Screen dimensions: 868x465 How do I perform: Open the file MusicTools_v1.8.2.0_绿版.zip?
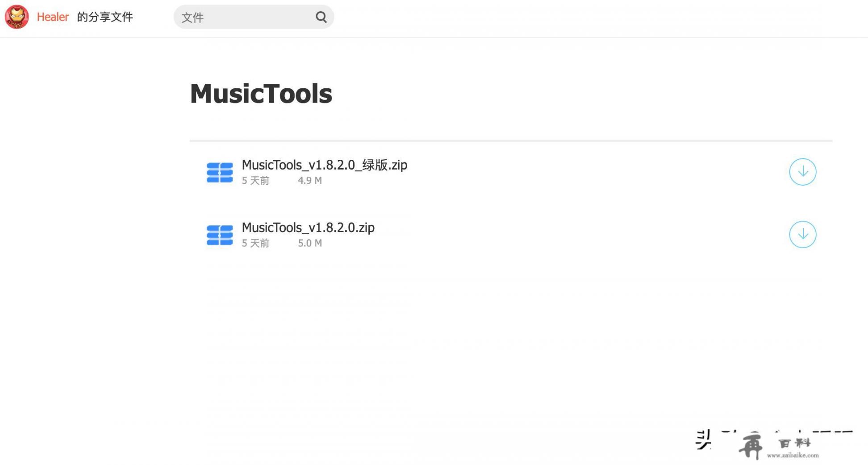[325, 165]
